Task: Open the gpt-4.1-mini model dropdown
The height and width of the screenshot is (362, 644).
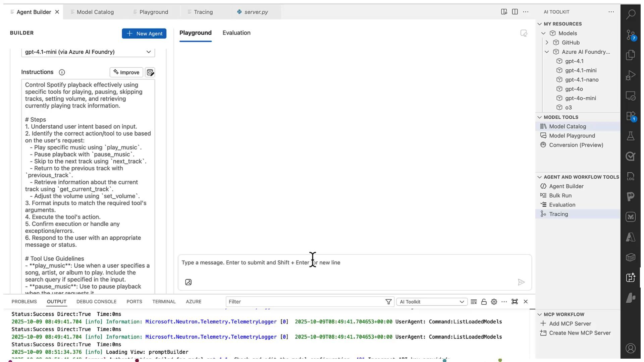Action: coord(88,52)
